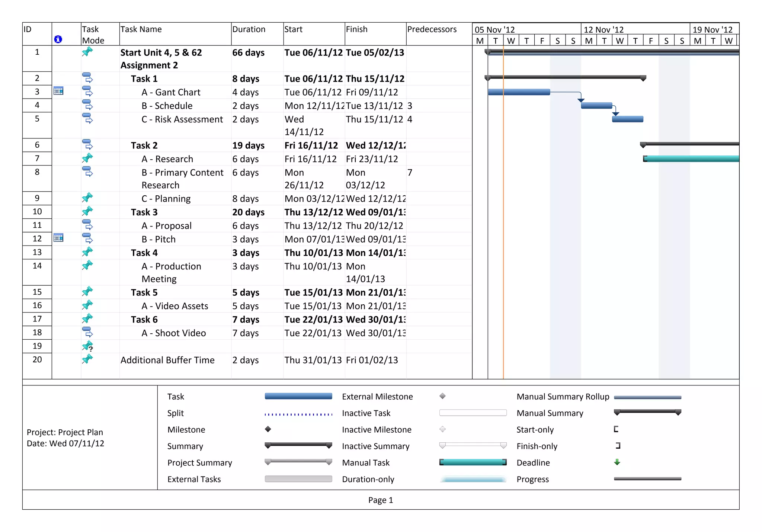Screen dimensions: 762x532
Task: Click the calendar note icon in row 3
Action: [x=58, y=91]
